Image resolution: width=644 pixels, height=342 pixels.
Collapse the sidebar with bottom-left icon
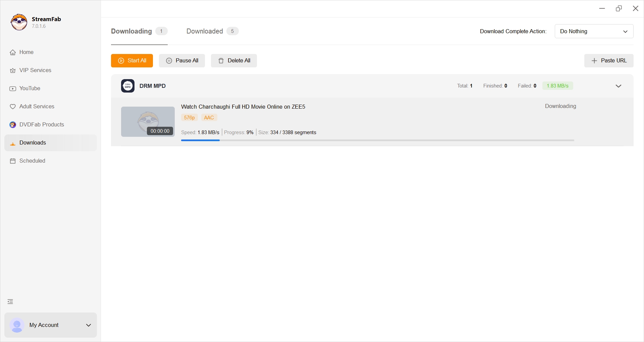(x=10, y=301)
